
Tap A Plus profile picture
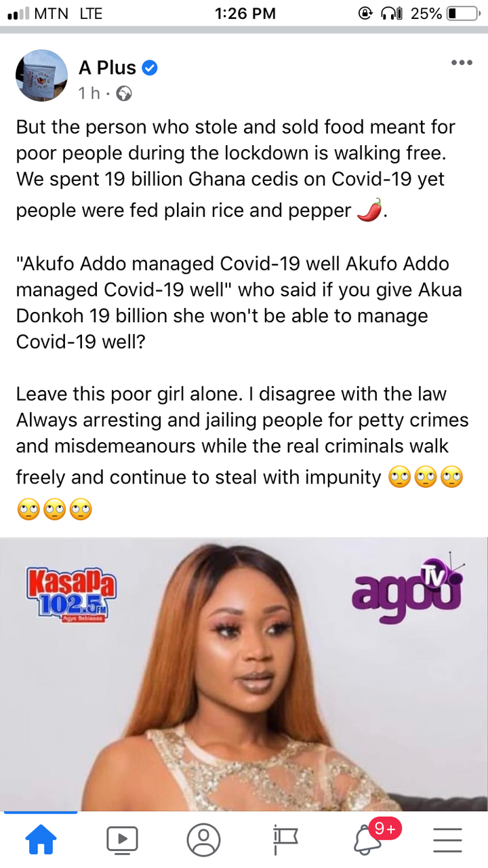pos(41,75)
